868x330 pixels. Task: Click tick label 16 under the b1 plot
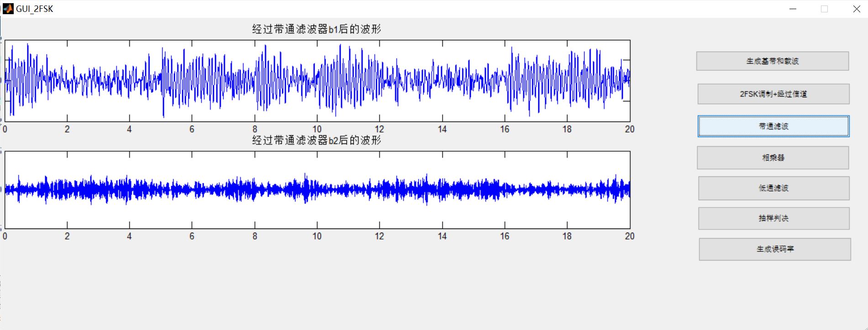pyautogui.click(x=505, y=129)
